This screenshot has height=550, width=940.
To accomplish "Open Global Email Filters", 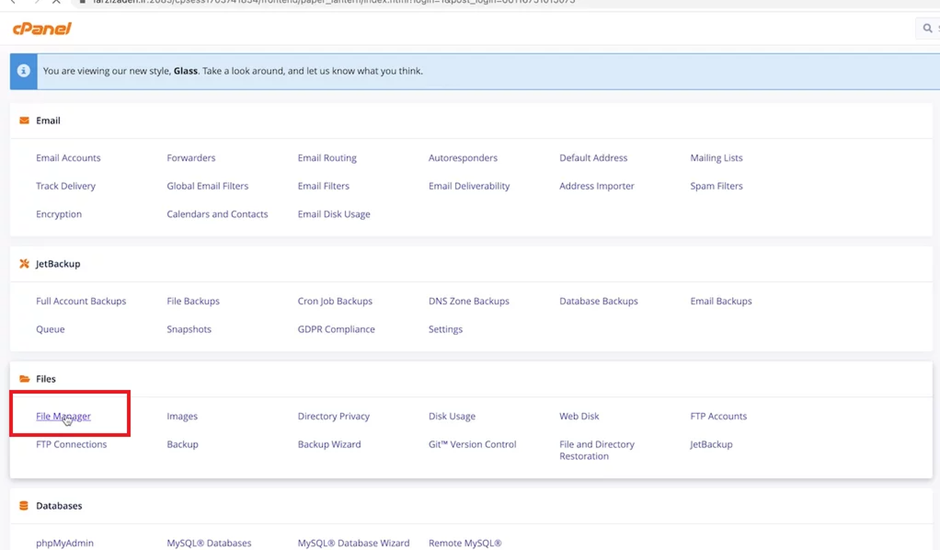I will click(207, 186).
